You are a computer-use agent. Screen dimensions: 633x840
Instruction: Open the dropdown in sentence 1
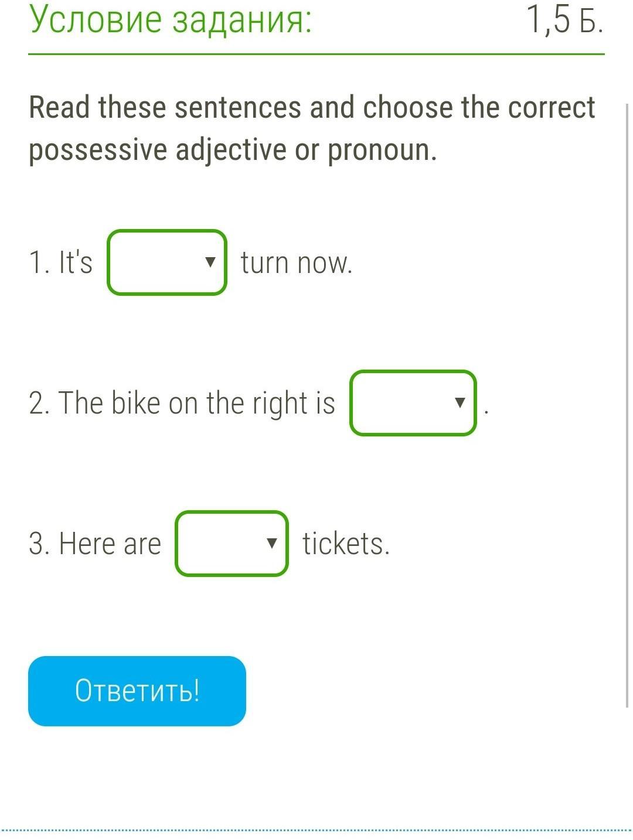[167, 262]
